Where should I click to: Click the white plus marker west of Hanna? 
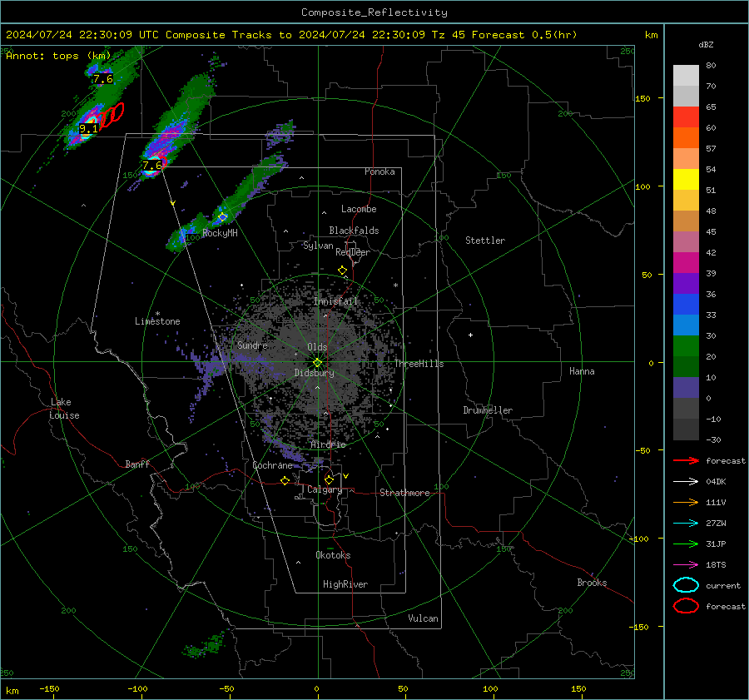pyautogui.click(x=470, y=335)
